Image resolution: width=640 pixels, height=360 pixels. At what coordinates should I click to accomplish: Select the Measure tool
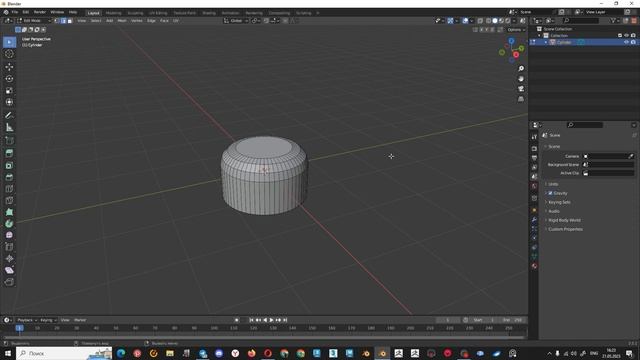[9, 127]
